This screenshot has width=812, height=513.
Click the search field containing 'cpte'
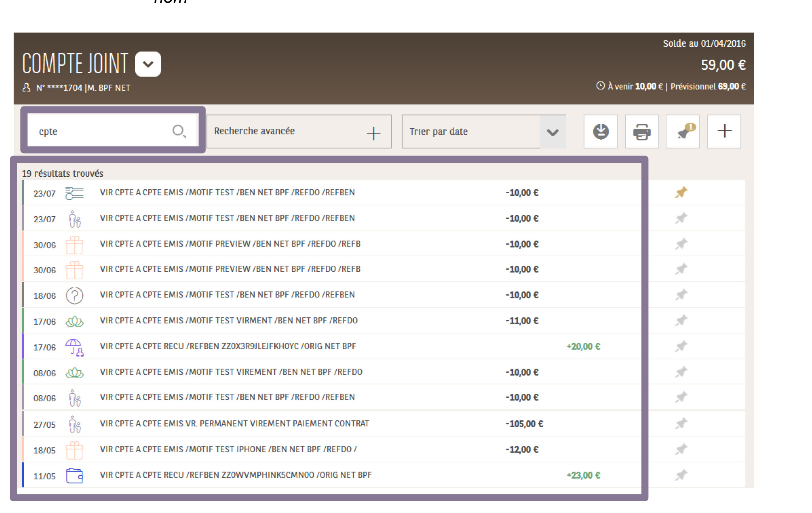pos(113,130)
